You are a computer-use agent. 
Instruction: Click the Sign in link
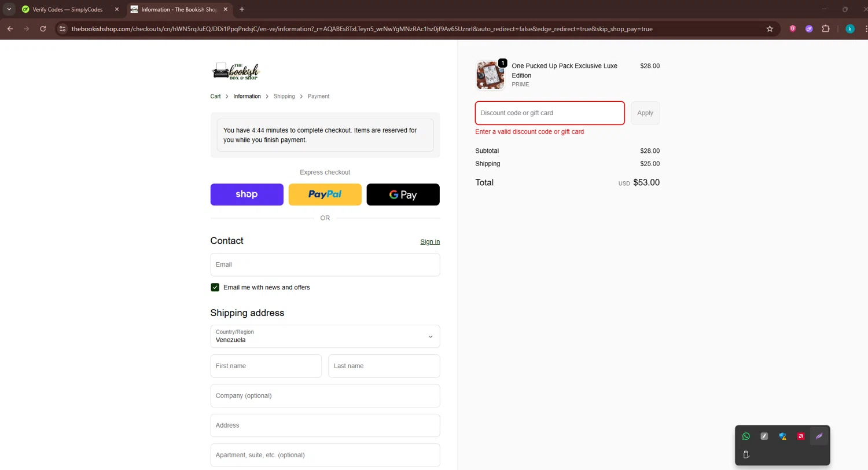(x=430, y=241)
